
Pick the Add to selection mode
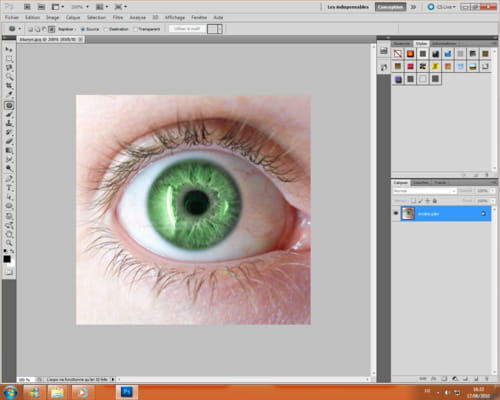37,29
